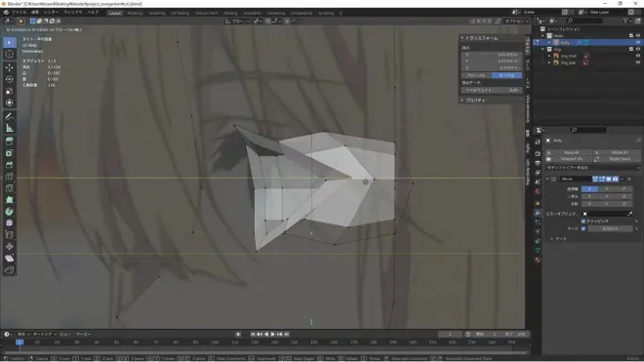The image size is (644, 362).
Task: Open the viewport Options dropdown
Action: point(516,20)
